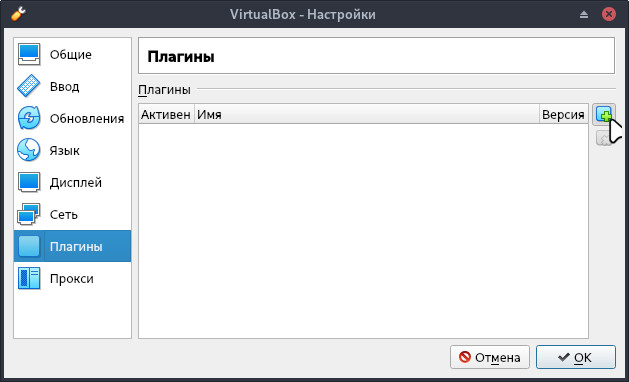The image size is (629, 382).
Task: Click the wrench icon in title bar
Action: (x=18, y=14)
